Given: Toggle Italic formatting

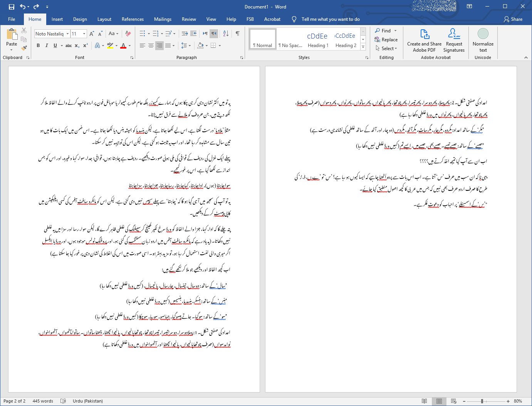Looking at the screenshot, I should click(x=47, y=45).
